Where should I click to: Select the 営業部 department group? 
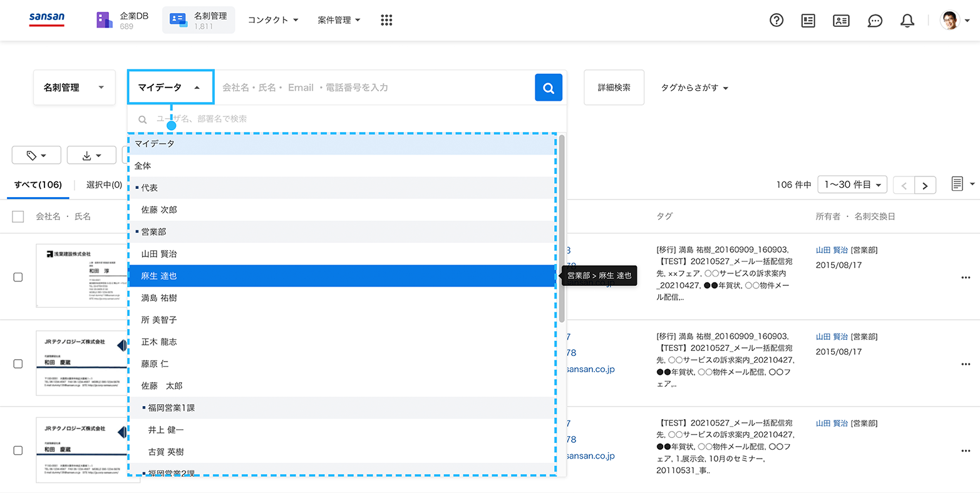(x=342, y=231)
